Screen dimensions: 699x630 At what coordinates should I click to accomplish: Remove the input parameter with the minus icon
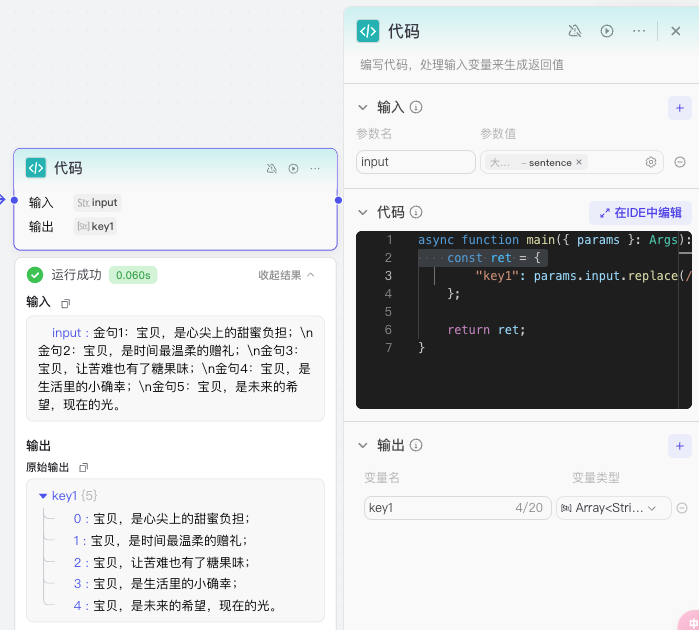(x=680, y=162)
